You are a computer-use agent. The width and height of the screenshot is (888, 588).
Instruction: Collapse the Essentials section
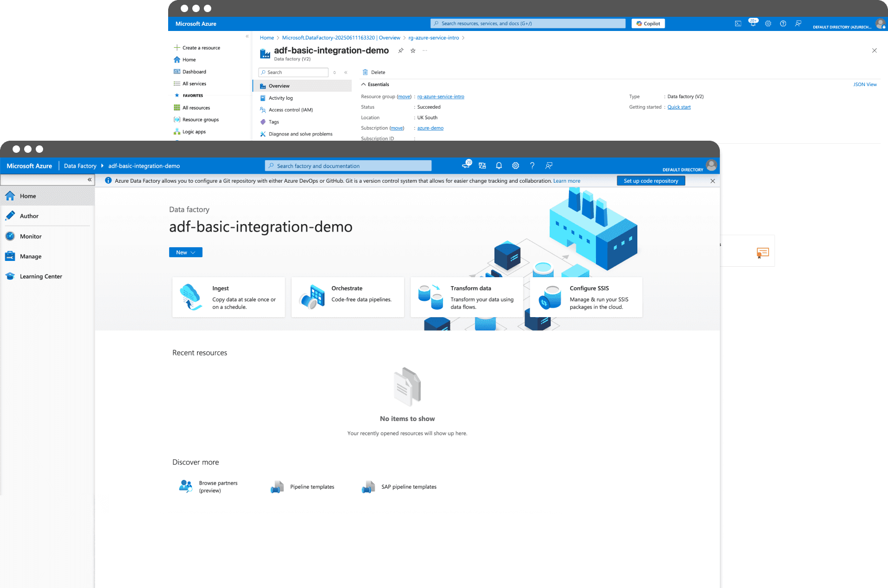pos(364,85)
